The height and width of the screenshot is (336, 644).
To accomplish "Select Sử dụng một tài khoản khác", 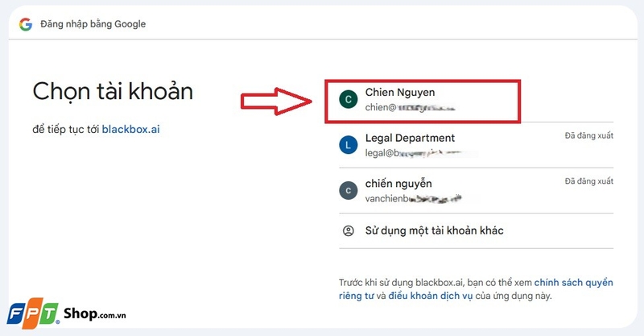I will coord(434,230).
